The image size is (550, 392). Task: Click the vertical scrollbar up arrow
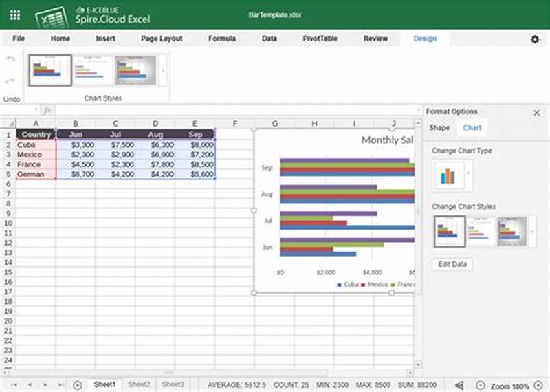pos(417,123)
